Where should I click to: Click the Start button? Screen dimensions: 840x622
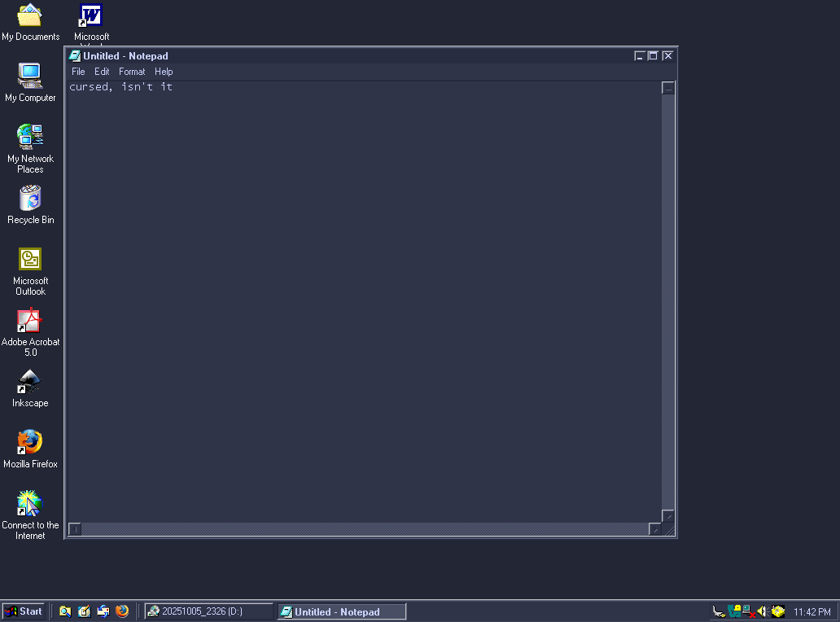[24, 611]
